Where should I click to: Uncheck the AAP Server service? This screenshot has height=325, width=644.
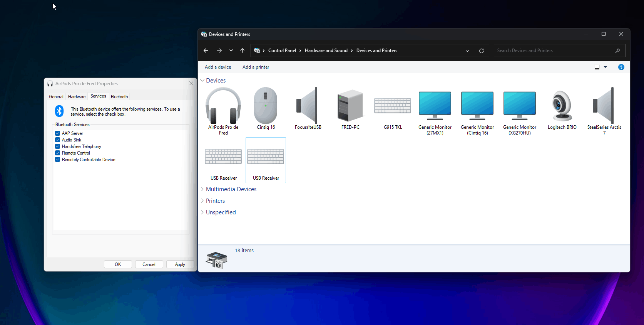58,133
